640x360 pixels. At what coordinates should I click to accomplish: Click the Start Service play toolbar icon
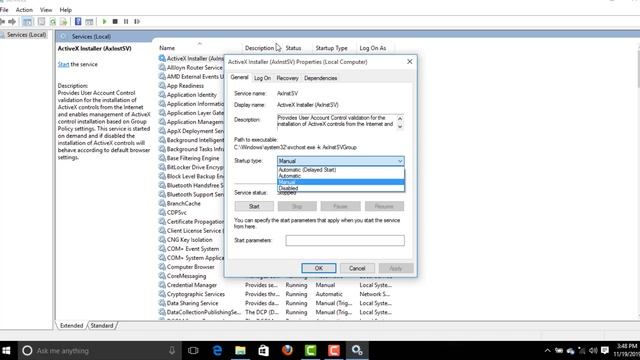(104, 21)
